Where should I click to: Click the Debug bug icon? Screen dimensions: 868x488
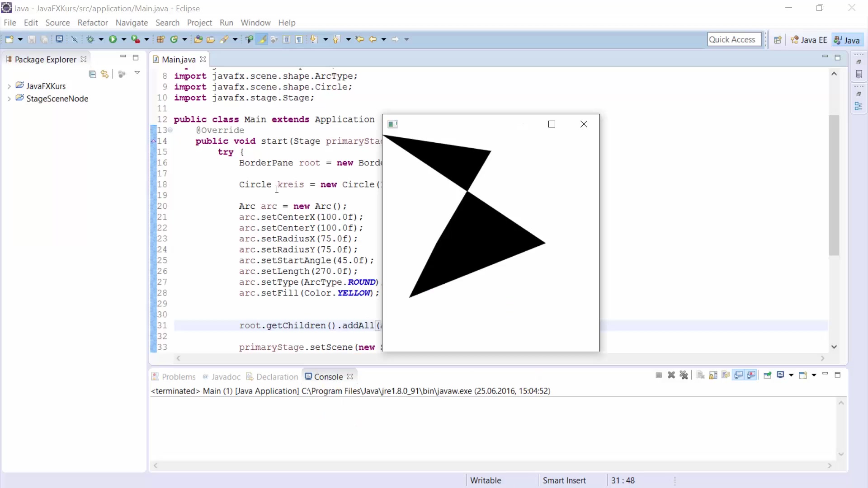tap(90, 39)
